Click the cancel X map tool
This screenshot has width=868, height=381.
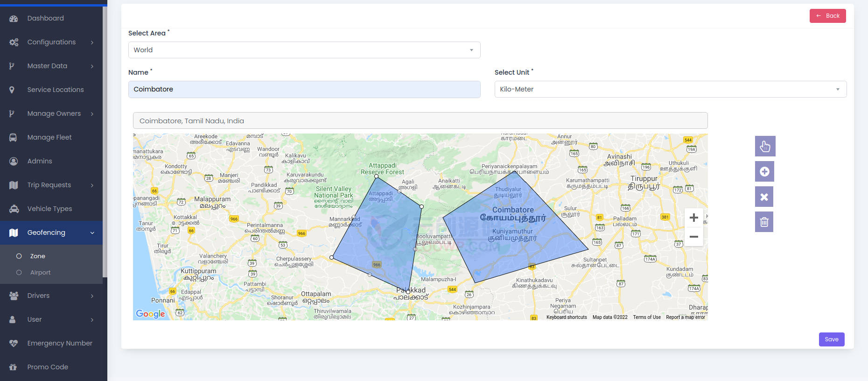764,197
